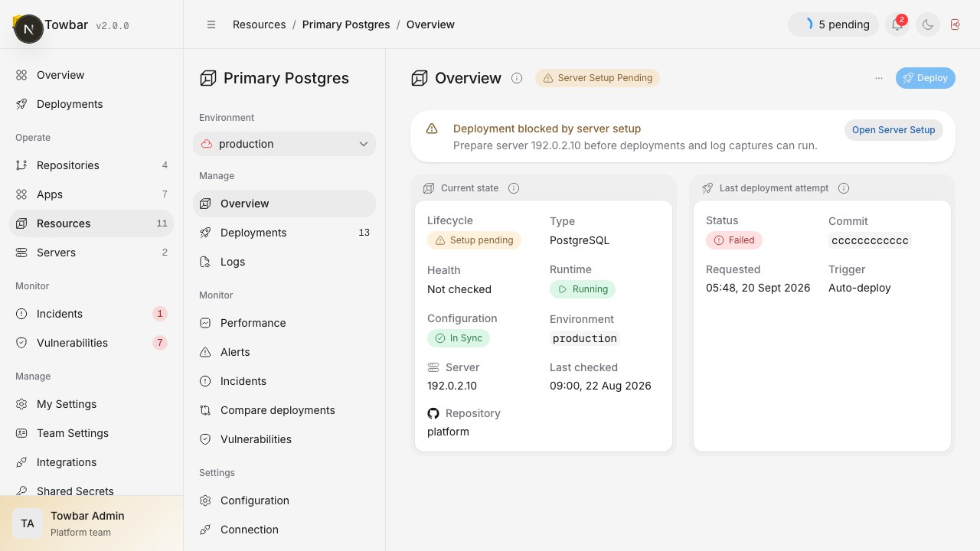Click TA avatar thumbnail
The height and width of the screenshot is (551, 980).
pyautogui.click(x=28, y=523)
